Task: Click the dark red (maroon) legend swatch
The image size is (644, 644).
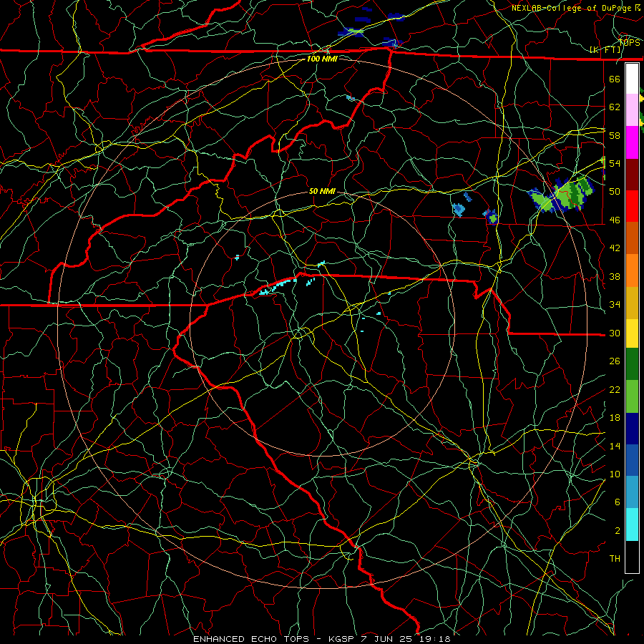Action: pyautogui.click(x=632, y=175)
